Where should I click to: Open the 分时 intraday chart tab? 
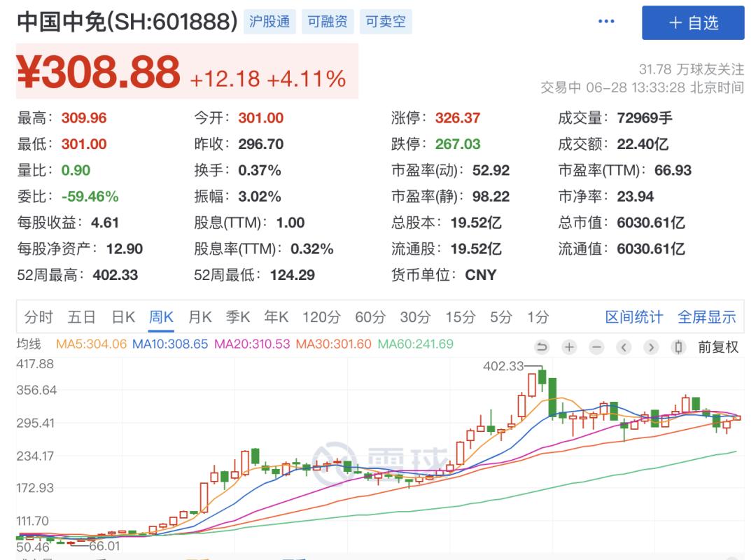click(x=38, y=317)
